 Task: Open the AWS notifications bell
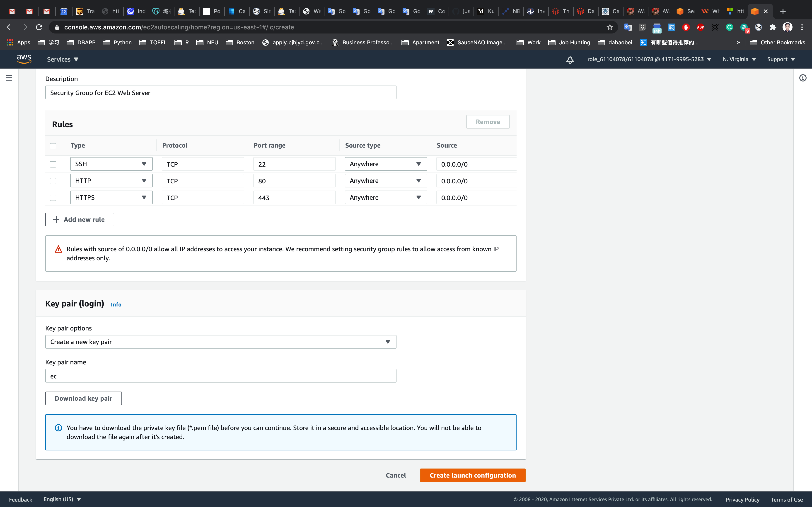click(x=570, y=60)
